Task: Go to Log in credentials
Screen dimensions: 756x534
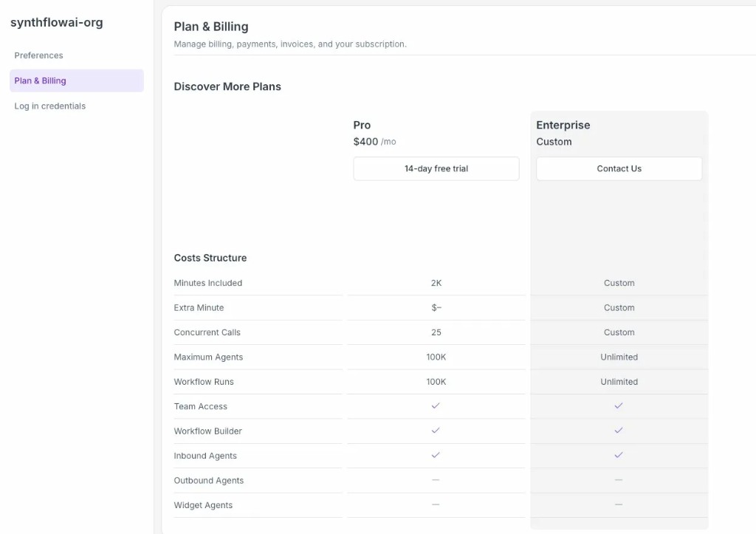Action: click(x=50, y=106)
